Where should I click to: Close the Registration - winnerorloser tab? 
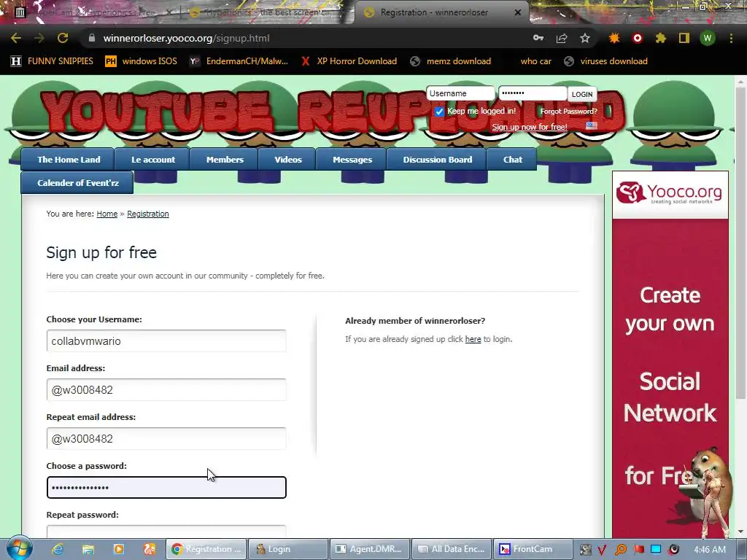[518, 12]
